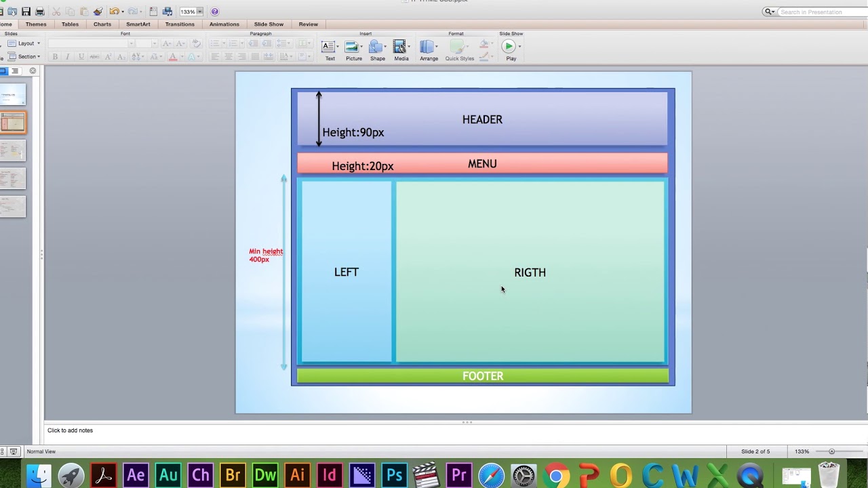Center align text in Paragraph group
Image resolution: width=868 pixels, height=488 pixels.
229,56
